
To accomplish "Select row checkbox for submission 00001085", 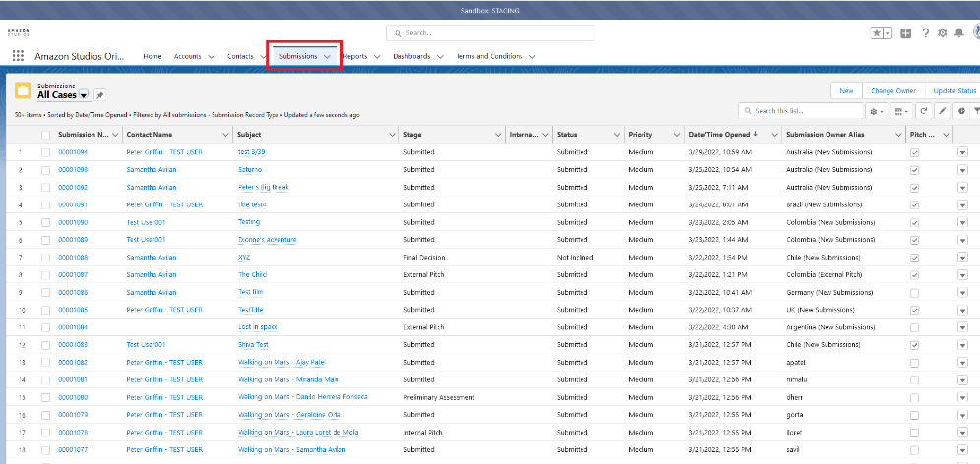I will coord(45,310).
